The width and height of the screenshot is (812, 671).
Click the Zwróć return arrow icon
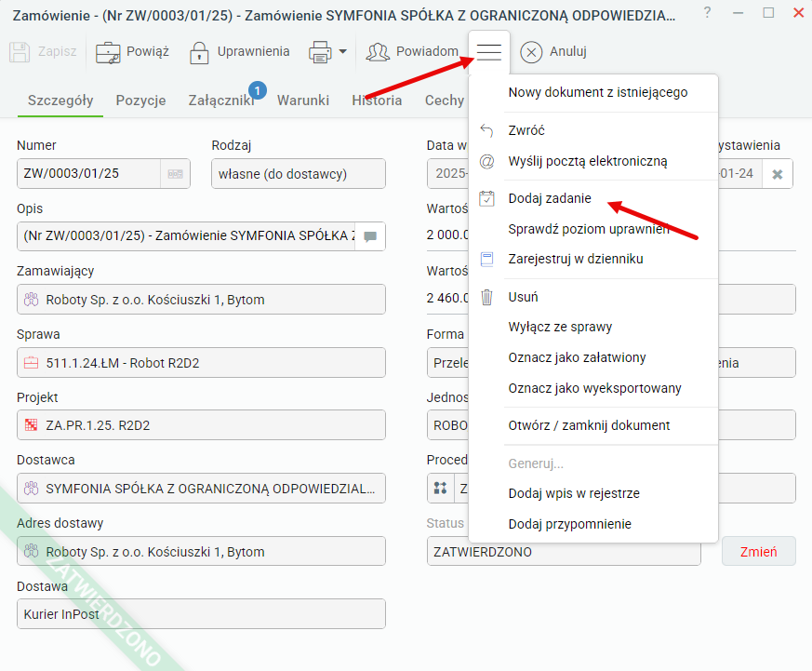(x=486, y=130)
